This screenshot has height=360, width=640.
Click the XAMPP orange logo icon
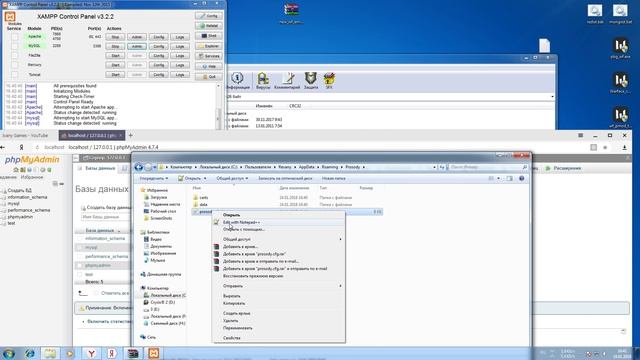(10, 17)
